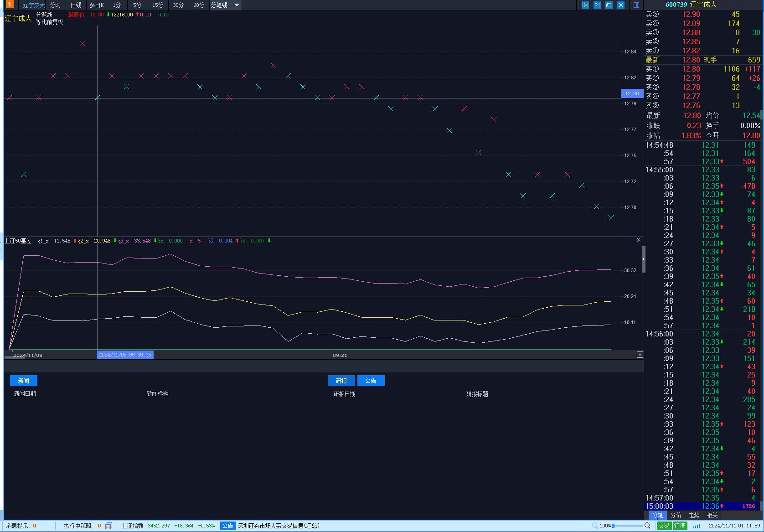Close the 上证50基差 indicator subpanel
Viewport: 764px width, 532px height.
(x=639, y=240)
